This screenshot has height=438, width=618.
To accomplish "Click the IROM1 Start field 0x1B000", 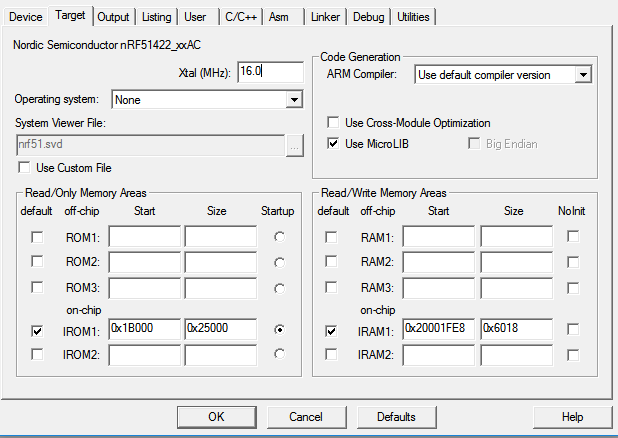I will click(x=144, y=329).
